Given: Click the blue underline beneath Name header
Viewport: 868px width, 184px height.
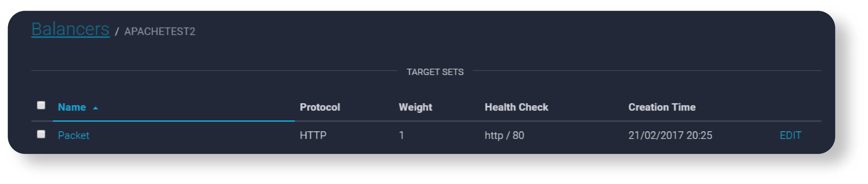Looking at the screenshot, I should (174, 121).
